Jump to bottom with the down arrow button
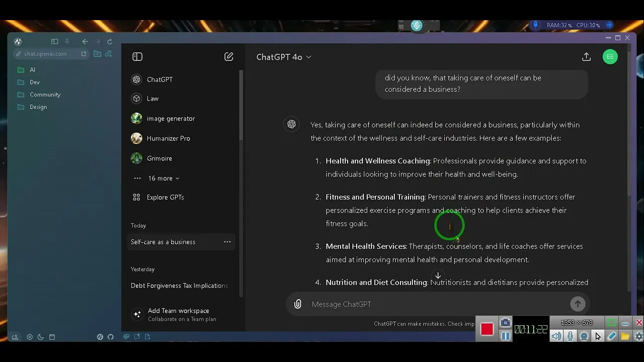This screenshot has width=644, height=362. point(438,276)
